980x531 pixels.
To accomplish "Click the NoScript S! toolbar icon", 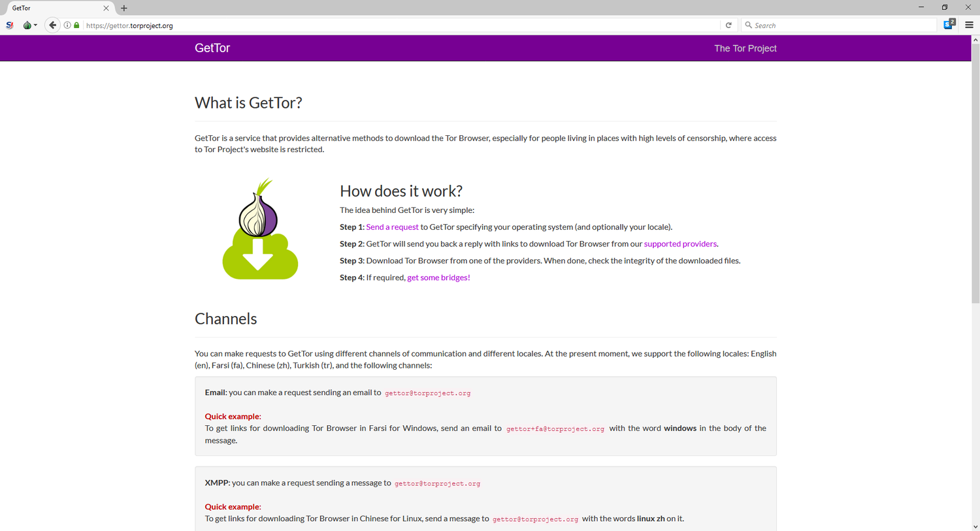I will point(10,25).
